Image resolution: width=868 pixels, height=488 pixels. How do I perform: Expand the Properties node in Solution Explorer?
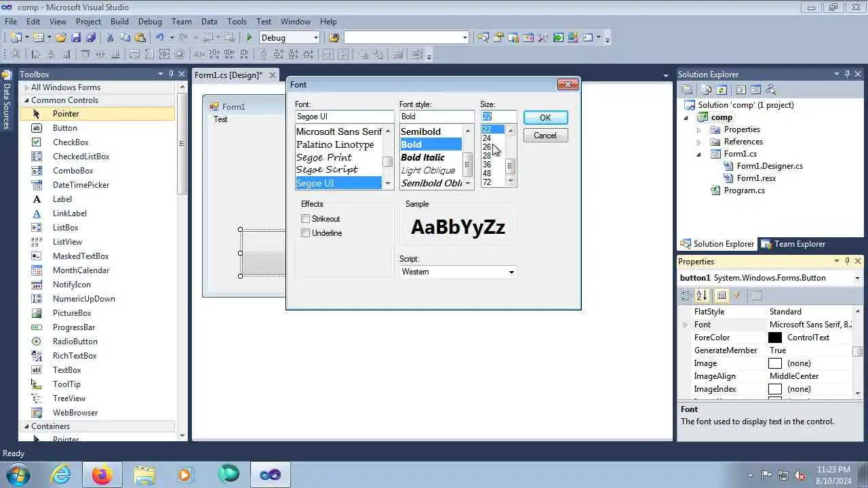pos(699,129)
